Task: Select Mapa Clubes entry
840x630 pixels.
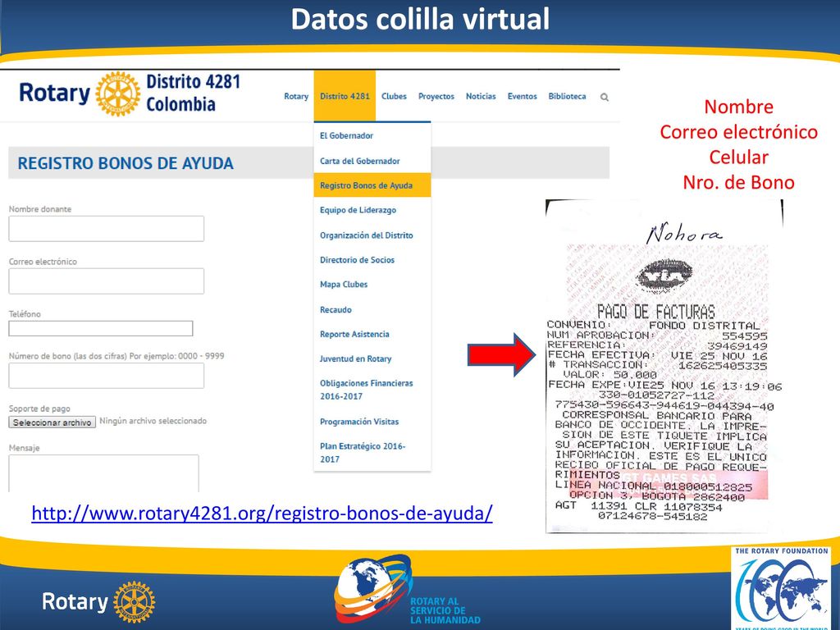Action: (372, 285)
